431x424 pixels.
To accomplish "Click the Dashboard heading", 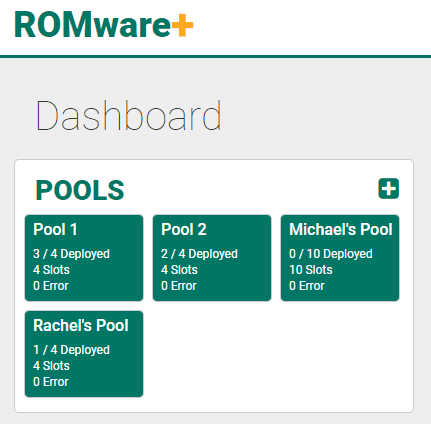I will [x=128, y=116].
